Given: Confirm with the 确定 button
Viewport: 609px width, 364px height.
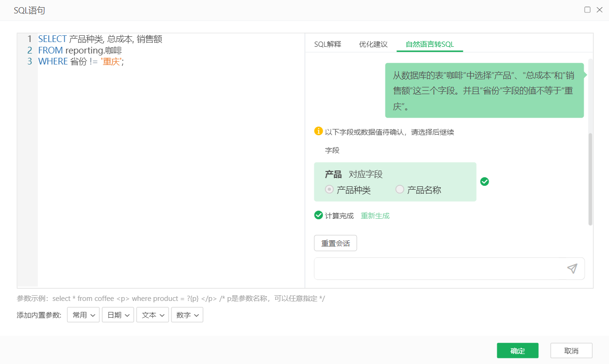Looking at the screenshot, I should pos(517,351).
